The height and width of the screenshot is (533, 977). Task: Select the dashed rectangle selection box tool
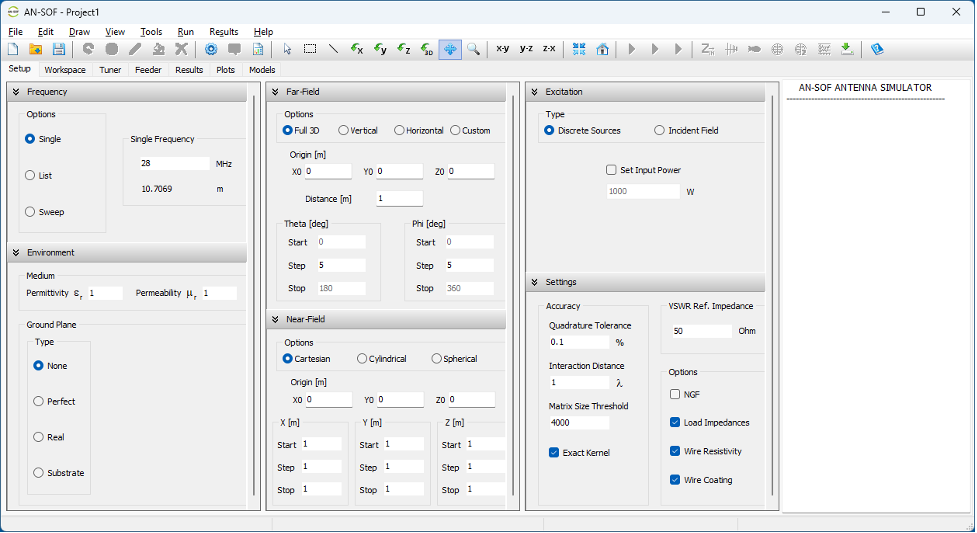pyautogui.click(x=310, y=49)
